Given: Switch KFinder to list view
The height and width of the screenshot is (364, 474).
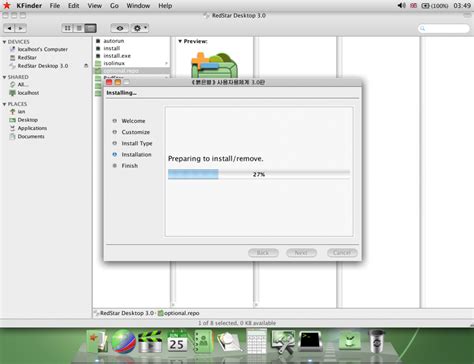Looking at the screenshot, I should tap(79, 28).
